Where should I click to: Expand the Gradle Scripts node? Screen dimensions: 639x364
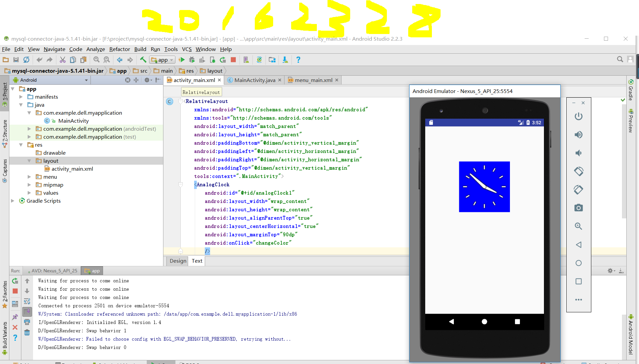click(13, 201)
